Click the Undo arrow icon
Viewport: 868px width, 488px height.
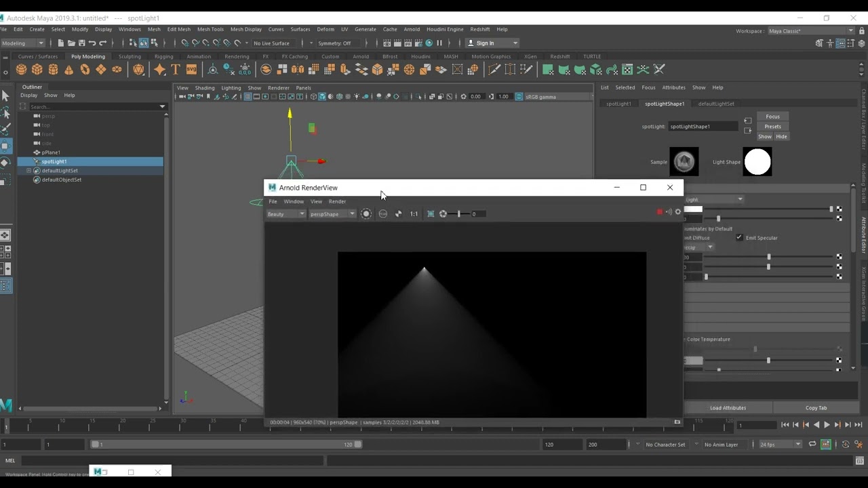(x=92, y=43)
